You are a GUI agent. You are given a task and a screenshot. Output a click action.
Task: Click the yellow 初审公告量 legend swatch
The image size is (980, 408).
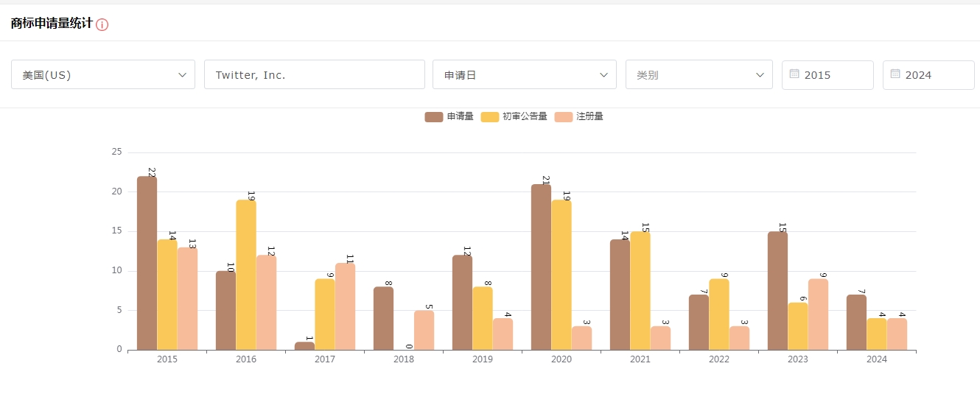pos(490,116)
